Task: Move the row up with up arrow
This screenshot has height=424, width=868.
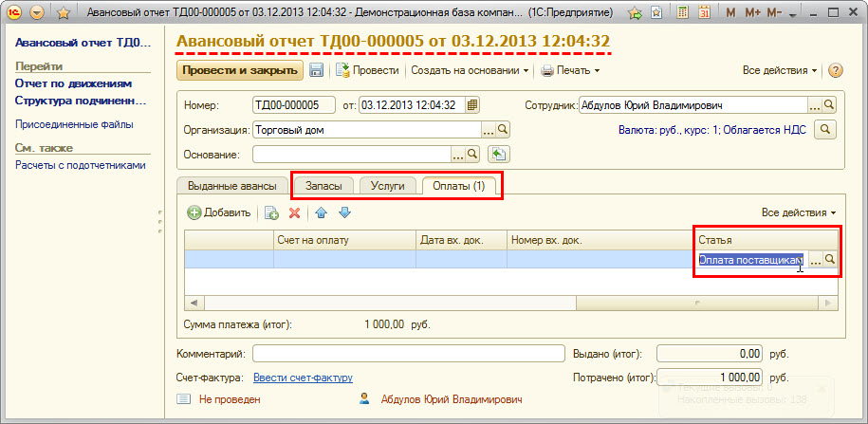Action: (321, 212)
